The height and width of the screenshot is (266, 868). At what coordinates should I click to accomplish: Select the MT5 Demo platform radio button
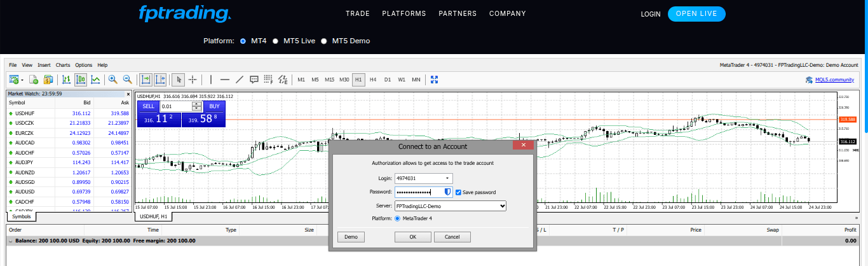pyautogui.click(x=324, y=41)
